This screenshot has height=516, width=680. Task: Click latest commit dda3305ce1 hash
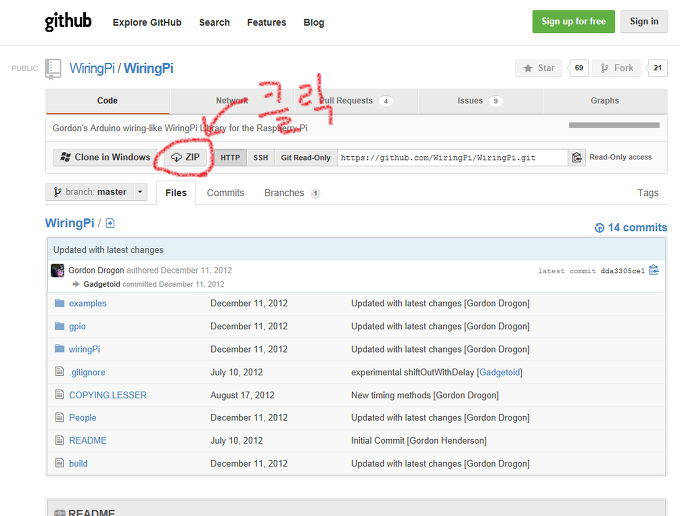[623, 271]
